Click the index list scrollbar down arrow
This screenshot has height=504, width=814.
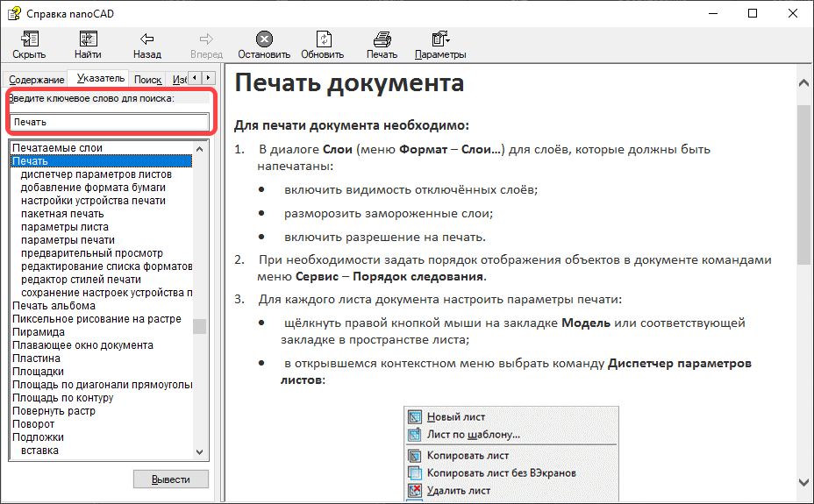click(200, 453)
